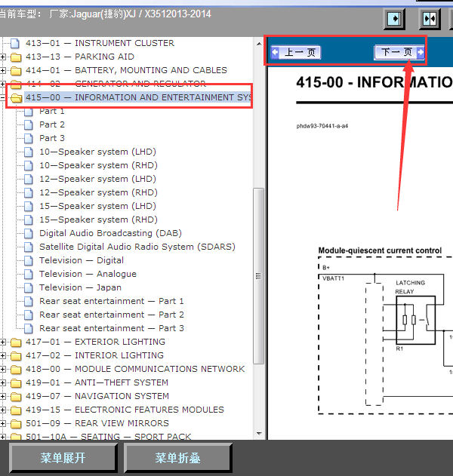Screen dimensions: 453x476
Task: Expand 419-15 Electronic Features Modules
Action: (x=3, y=410)
